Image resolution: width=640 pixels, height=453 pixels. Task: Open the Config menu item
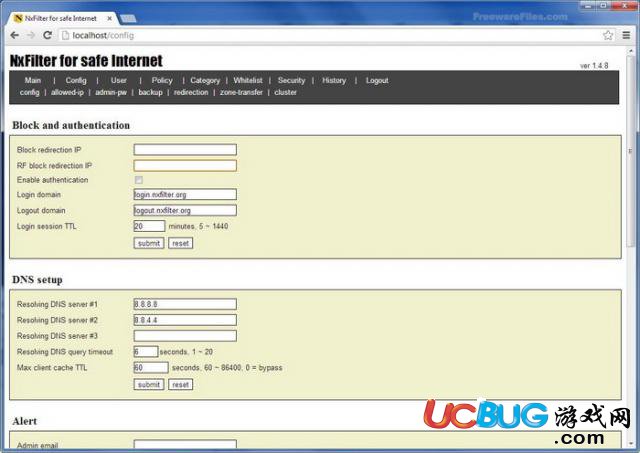(76, 80)
